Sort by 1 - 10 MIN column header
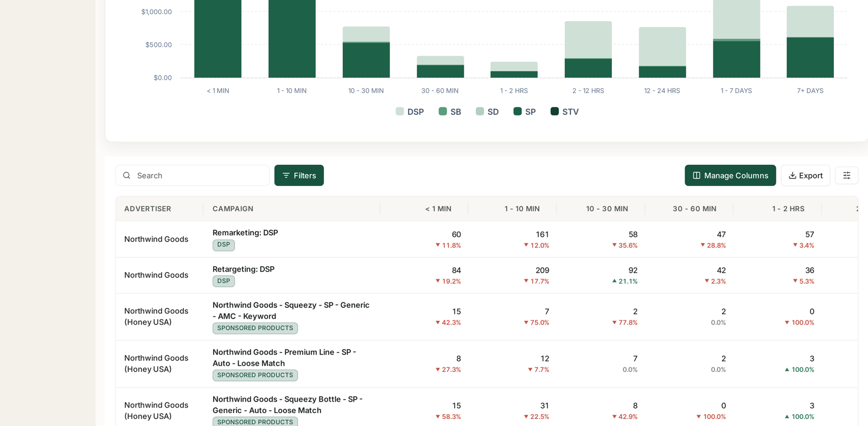Screen dimensions: 868x426 pyautogui.click(x=522, y=209)
